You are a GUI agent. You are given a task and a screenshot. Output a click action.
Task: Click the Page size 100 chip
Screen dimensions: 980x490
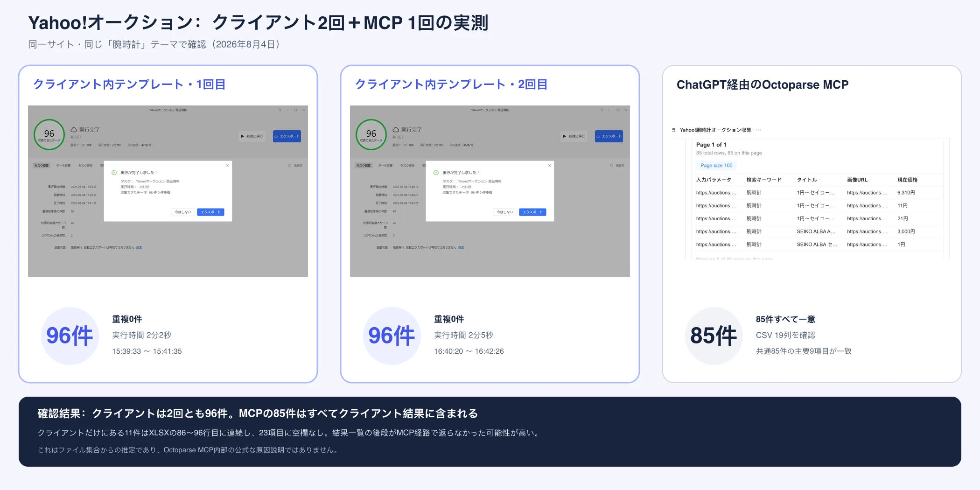(x=716, y=166)
